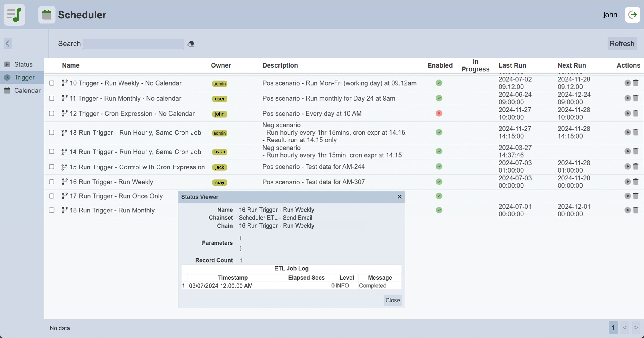
Task: Run trigger 12 with its play icon
Action: (x=627, y=113)
